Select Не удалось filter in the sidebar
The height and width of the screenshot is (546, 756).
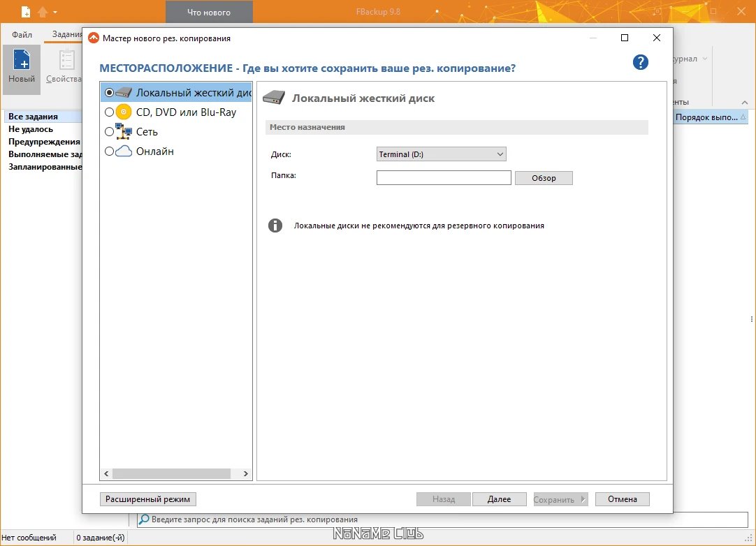click(x=31, y=128)
